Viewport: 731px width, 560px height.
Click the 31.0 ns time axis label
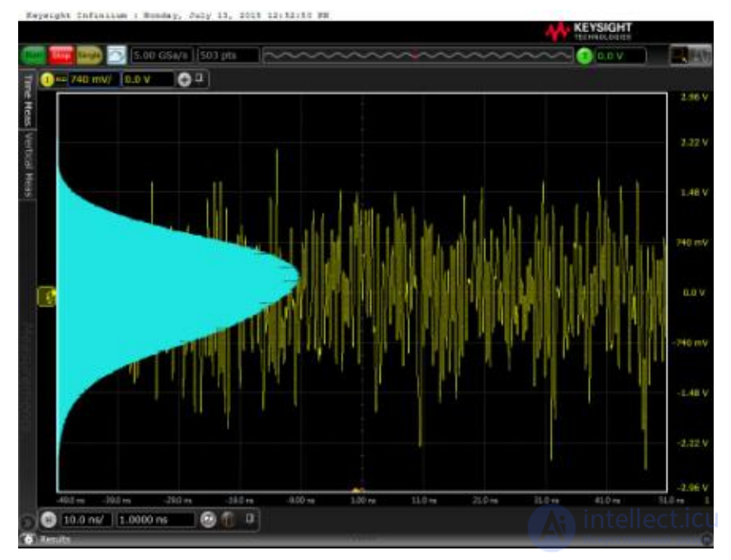point(546,501)
